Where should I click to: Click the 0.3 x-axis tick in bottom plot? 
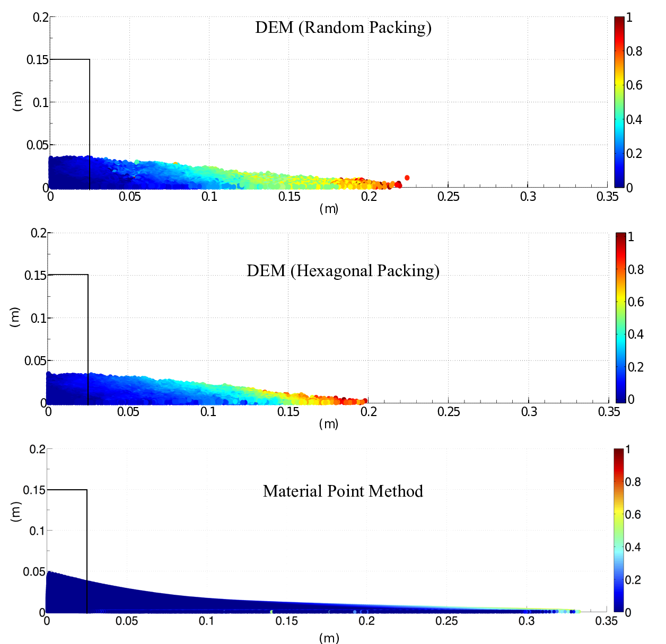point(527,621)
